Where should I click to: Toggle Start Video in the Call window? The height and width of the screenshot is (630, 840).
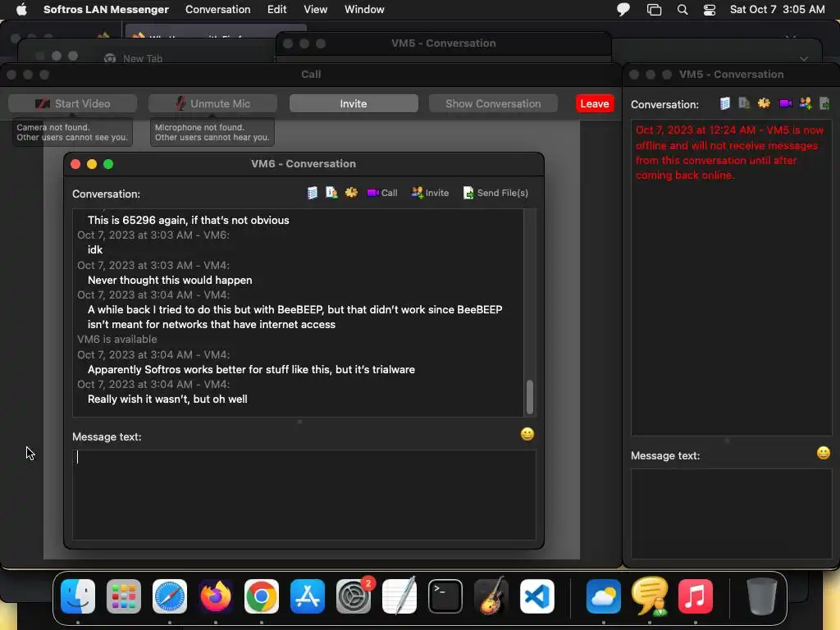72,103
